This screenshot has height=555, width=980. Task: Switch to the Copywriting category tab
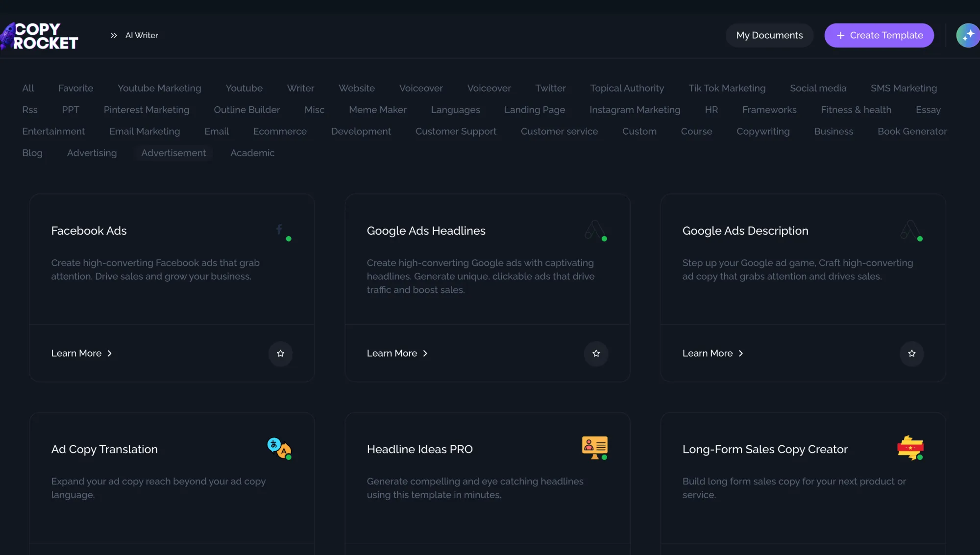pos(763,131)
